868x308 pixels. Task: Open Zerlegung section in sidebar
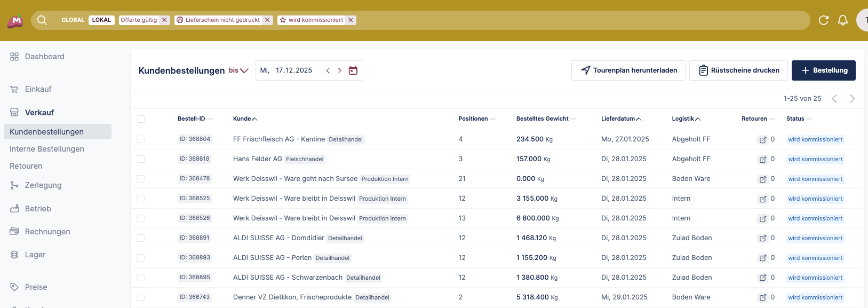(x=43, y=185)
